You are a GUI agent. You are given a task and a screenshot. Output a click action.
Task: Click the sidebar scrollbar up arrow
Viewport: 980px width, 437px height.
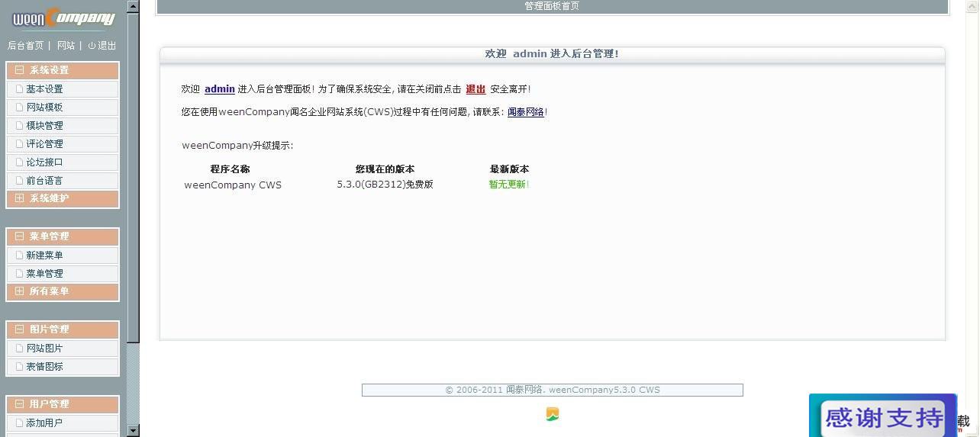(x=133, y=6)
